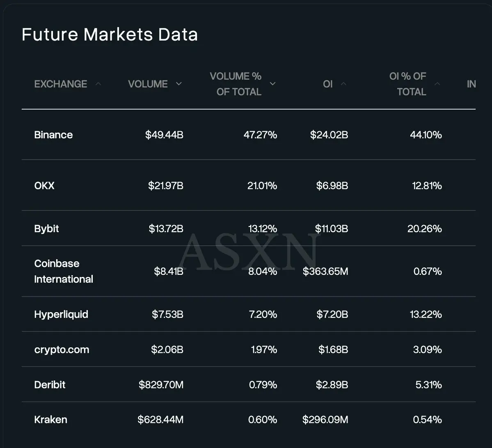Click the partially visible IN column header
Screen dimensions: 492x448
[471, 84]
